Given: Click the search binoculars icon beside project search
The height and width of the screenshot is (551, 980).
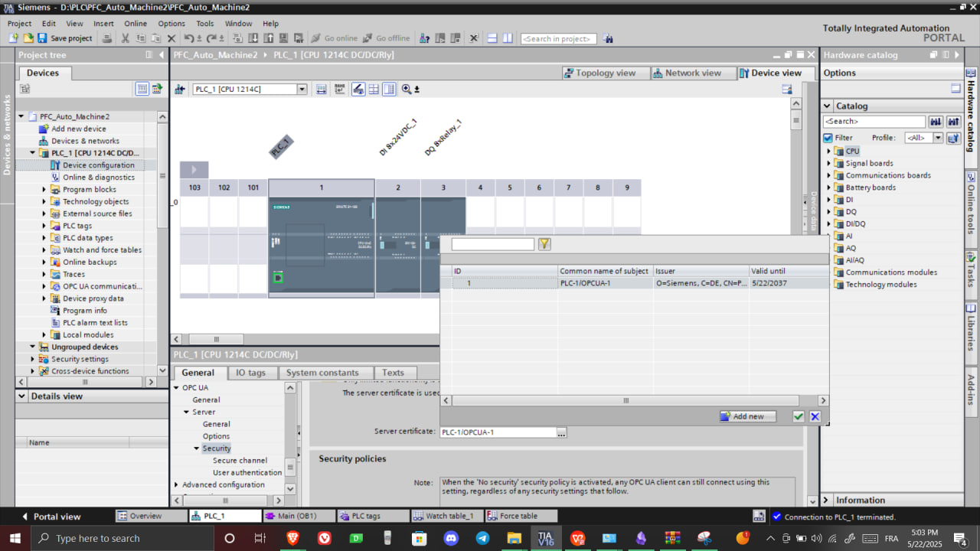Looking at the screenshot, I should [x=608, y=38].
